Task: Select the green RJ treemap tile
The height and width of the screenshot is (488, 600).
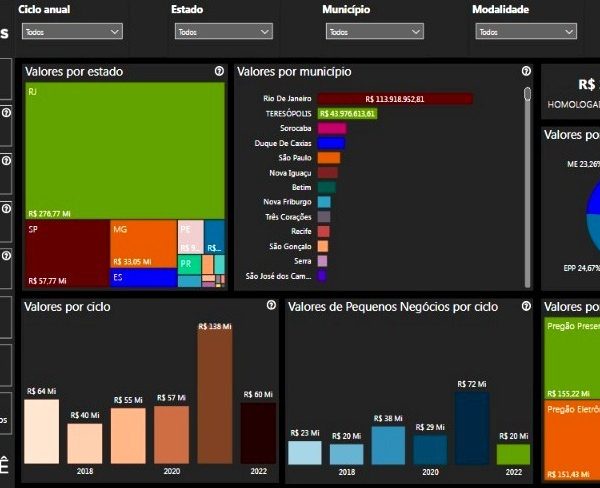Action: pyautogui.click(x=125, y=150)
